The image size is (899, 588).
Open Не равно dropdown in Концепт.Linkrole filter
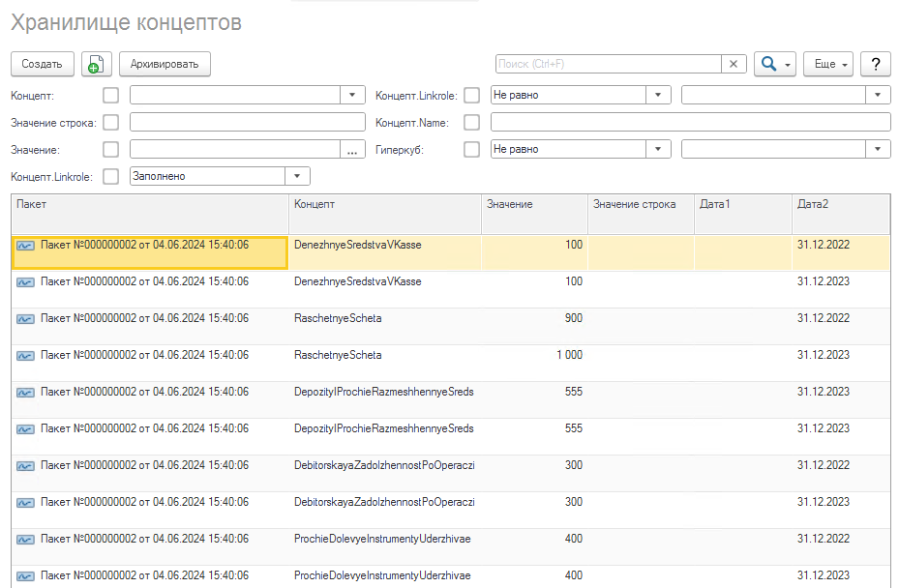coord(658,95)
